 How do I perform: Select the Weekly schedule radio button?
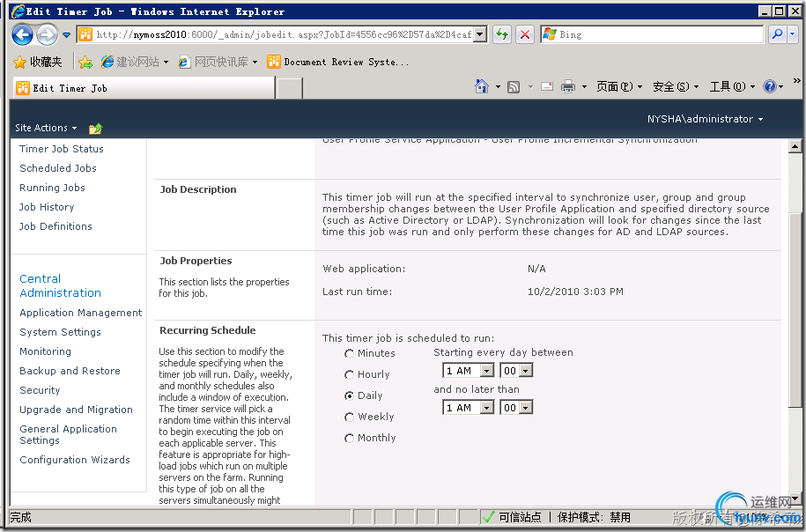click(x=349, y=417)
